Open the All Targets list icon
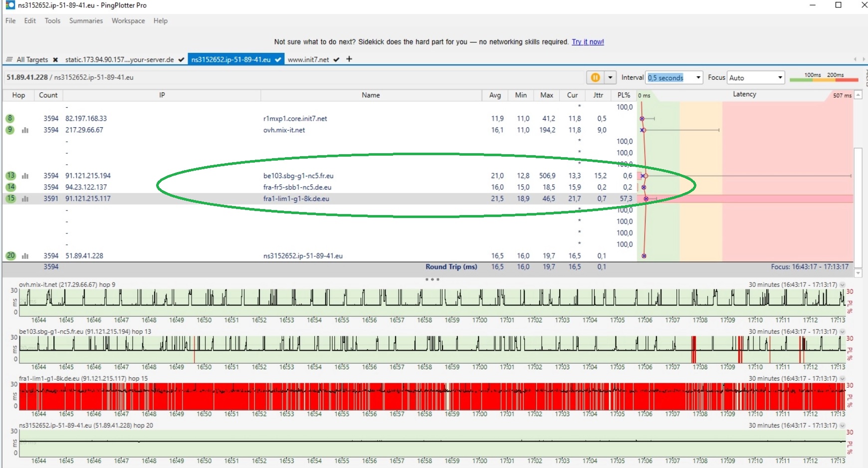 [x=9, y=59]
